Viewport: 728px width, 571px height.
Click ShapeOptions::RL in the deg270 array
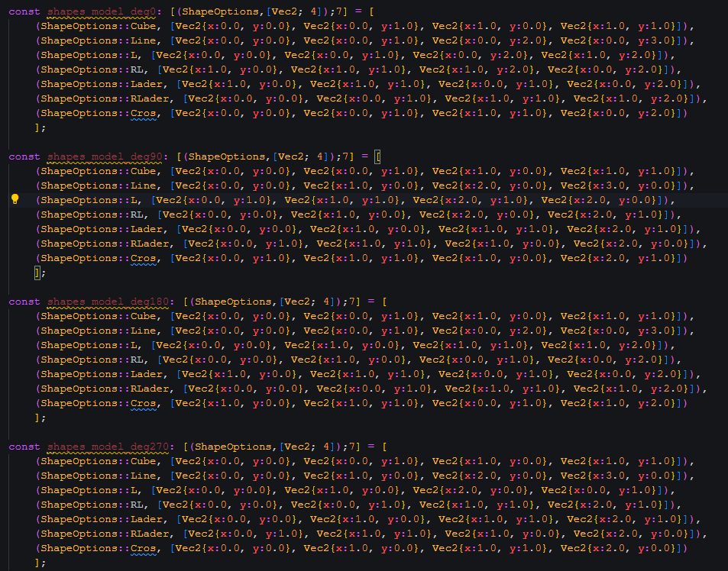[x=92, y=505]
